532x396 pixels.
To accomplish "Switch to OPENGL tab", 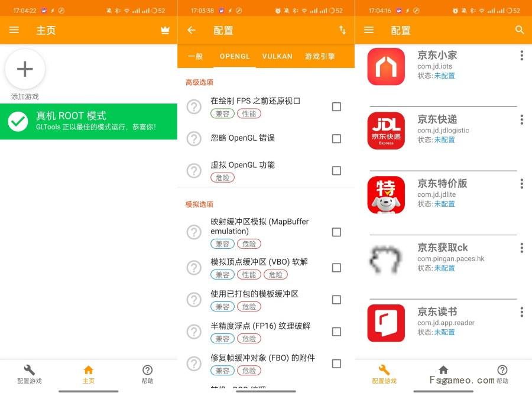I will pyautogui.click(x=235, y=56).
